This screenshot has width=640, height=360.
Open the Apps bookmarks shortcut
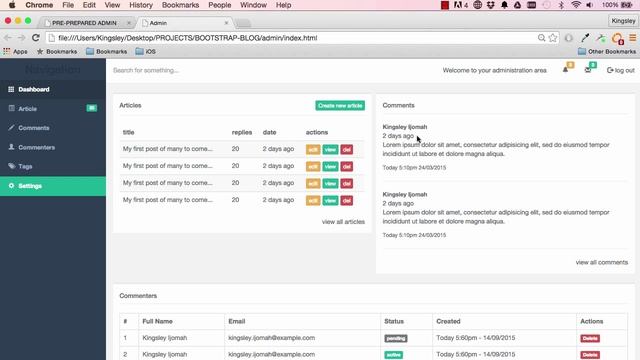(x=16, y=51)
